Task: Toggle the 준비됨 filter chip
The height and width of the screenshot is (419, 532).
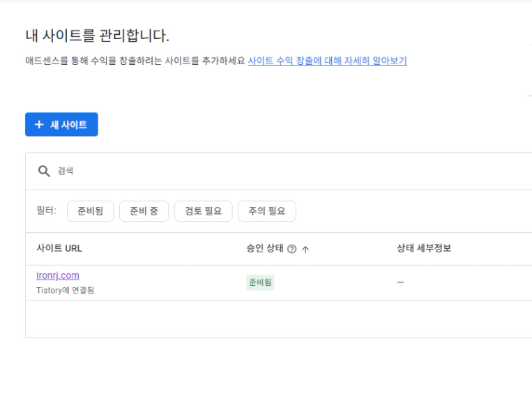Action: coord(90,211)
